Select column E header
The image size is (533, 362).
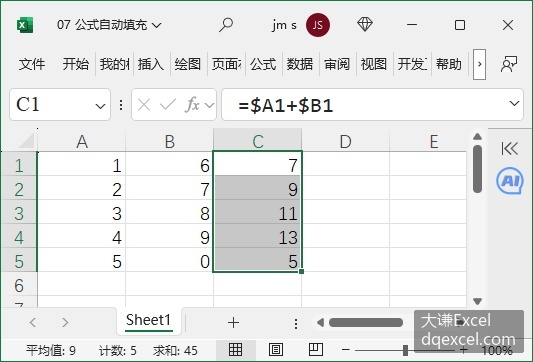point(428,141)
